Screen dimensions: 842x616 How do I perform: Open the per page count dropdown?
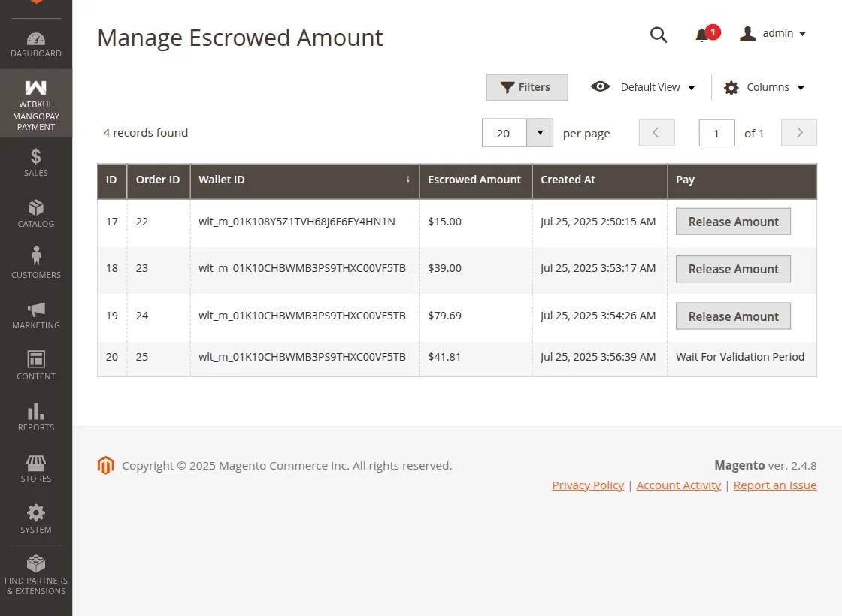tap(539, 132)
